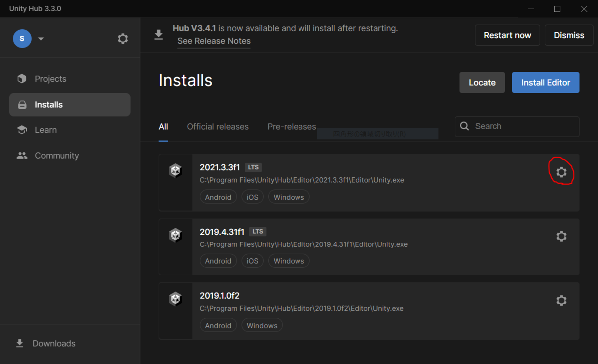
Task: Click the 2019.4.31f1 version title
Action: tap(222, 232)
